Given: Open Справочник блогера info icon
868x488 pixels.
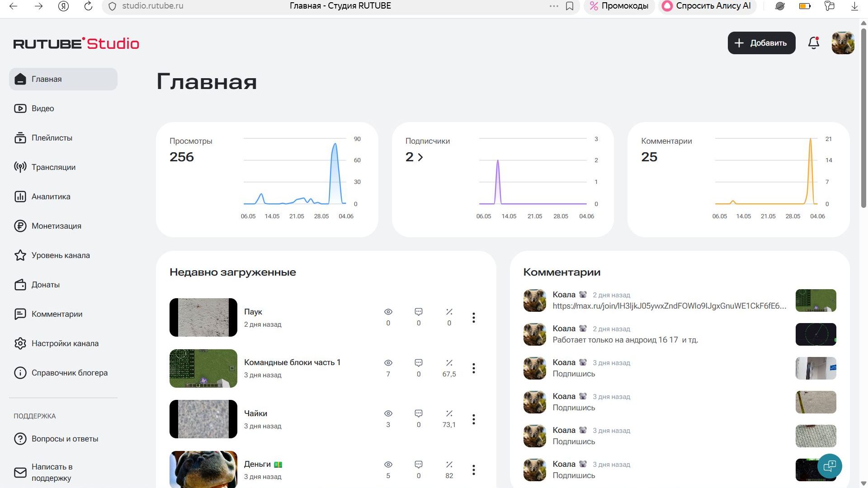Looking at the screenshot, I should tap(20, 373).
